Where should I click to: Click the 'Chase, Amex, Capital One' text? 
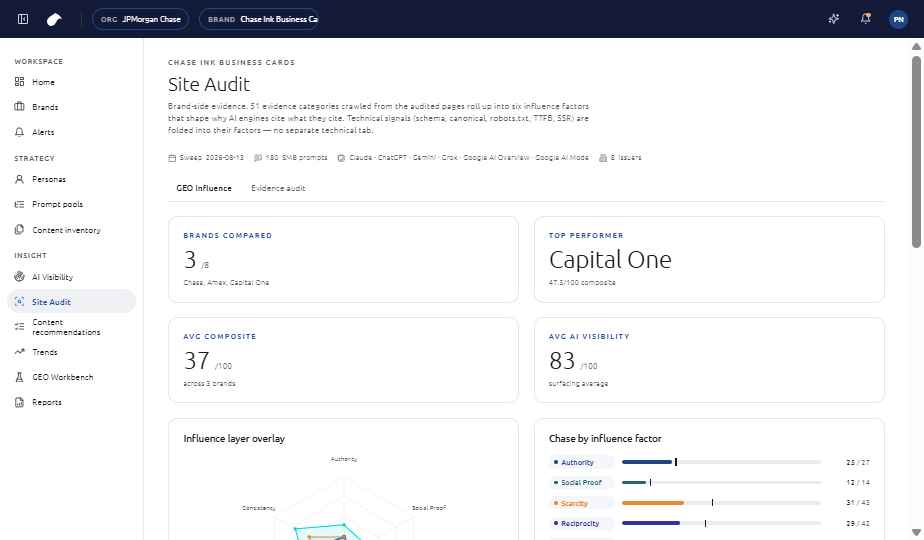click(x=226, y=282)
